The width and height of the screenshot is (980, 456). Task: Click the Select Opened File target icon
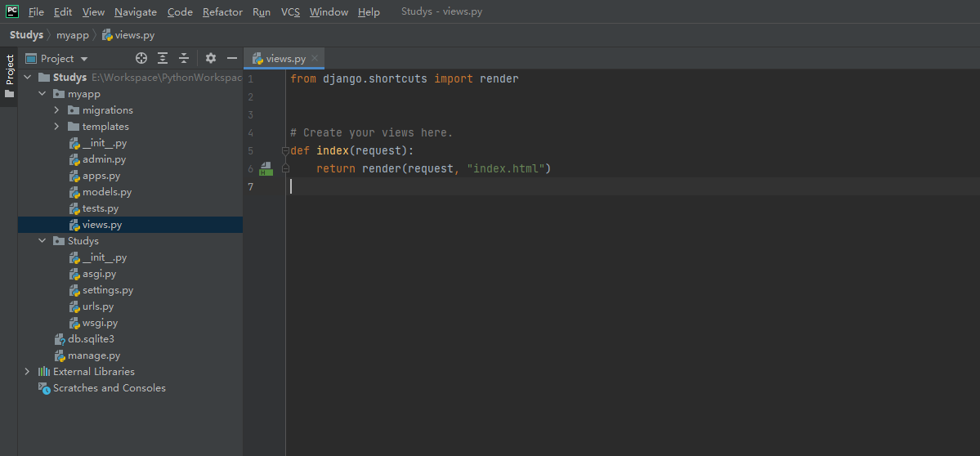coord(141,58)
